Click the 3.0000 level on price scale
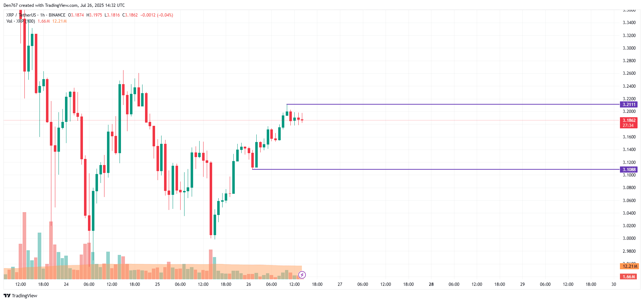Image resolution: width=644 pixels, height=302 pixels. pos(629,238)
